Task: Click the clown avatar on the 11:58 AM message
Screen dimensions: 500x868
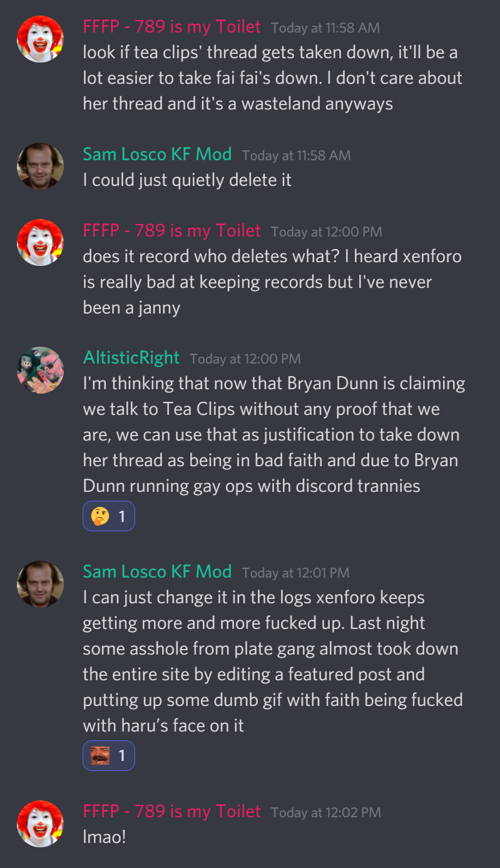Action: coord(40,39)
